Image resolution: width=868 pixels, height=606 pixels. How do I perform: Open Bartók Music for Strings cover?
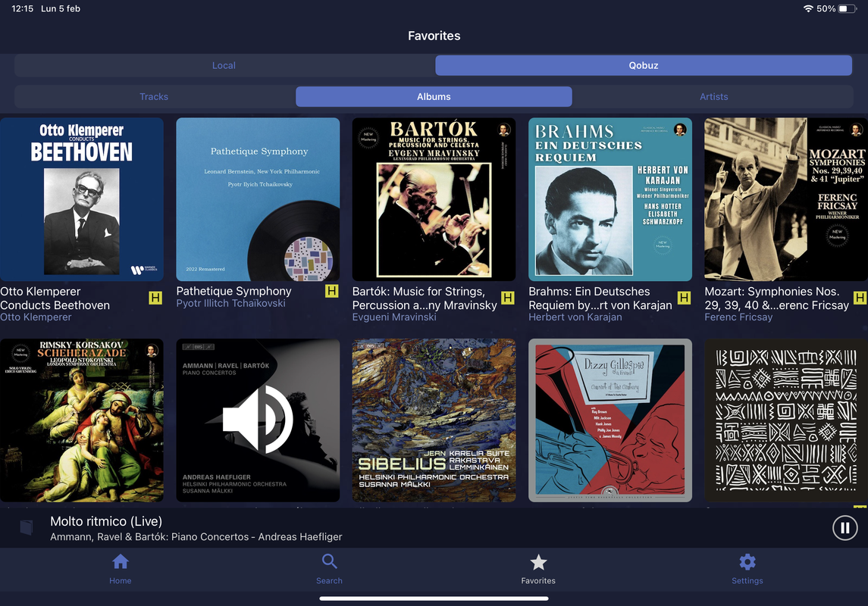(x=434, y=199)
